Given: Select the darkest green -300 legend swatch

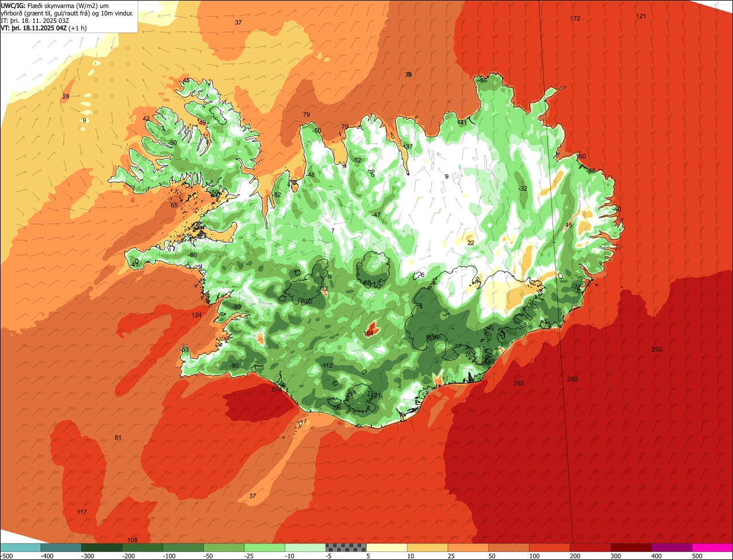Looking at the screenshot, I should coord(102,547).
